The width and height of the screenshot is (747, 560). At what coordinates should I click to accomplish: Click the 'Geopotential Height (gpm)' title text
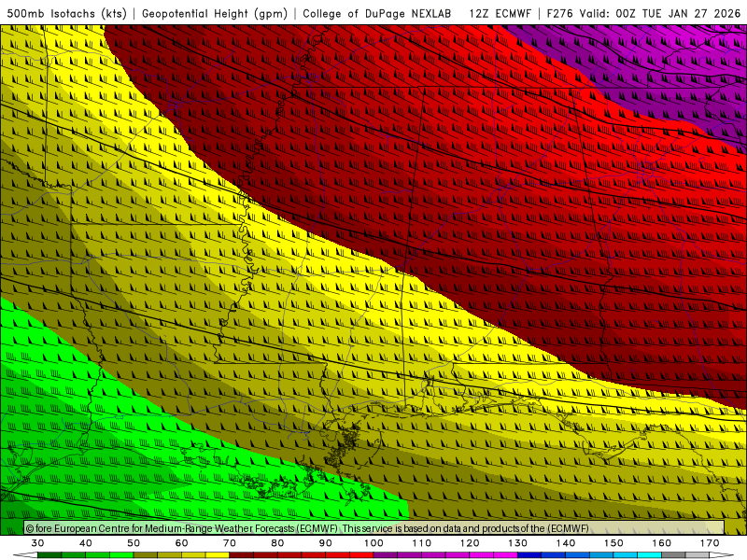click(x=215, y=13)
